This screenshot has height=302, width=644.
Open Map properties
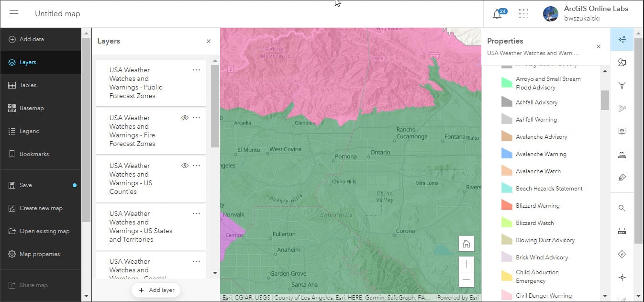pyautogui.click(x=41, y=254)
